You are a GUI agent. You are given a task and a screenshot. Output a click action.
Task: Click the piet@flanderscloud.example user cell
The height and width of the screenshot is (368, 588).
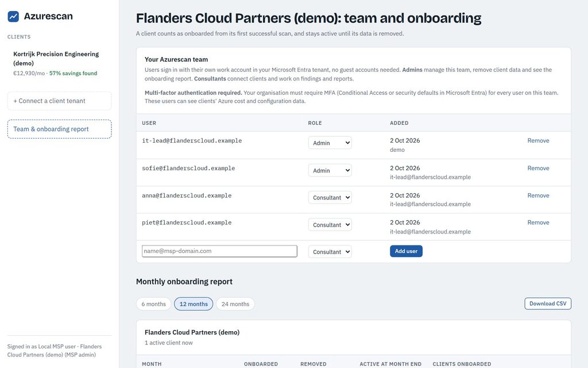(187, 223)
